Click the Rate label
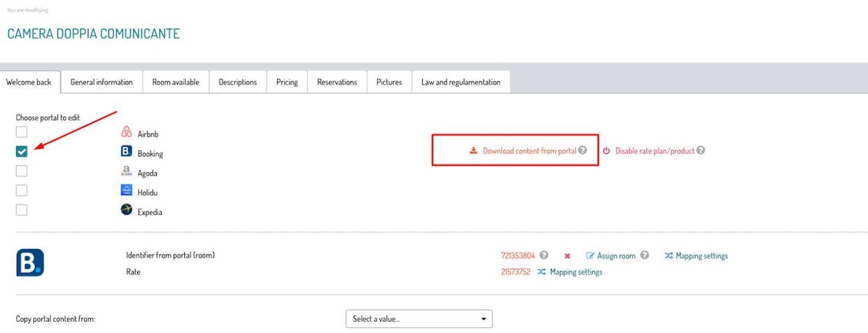868x333 pixels. (x=133, y=272)
